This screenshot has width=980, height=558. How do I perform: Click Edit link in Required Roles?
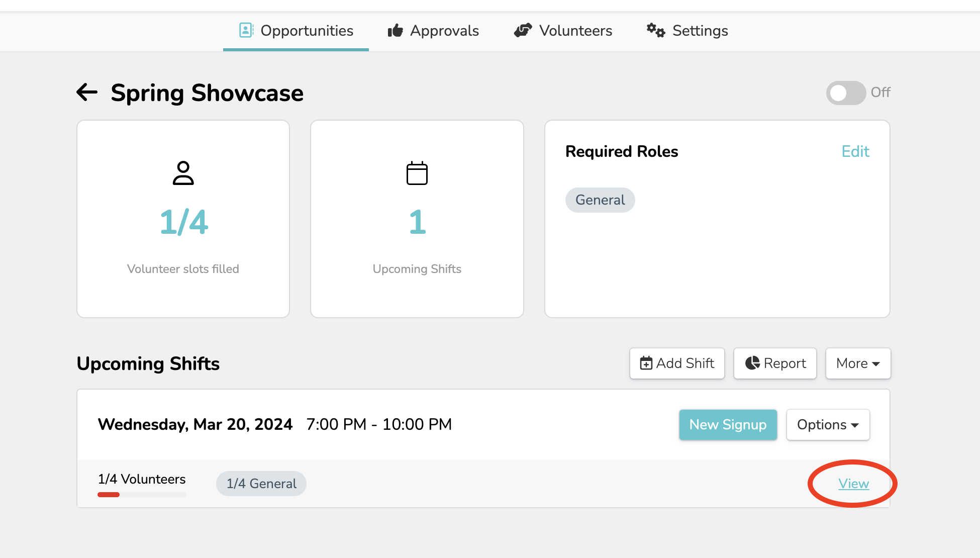coord(855,151)
